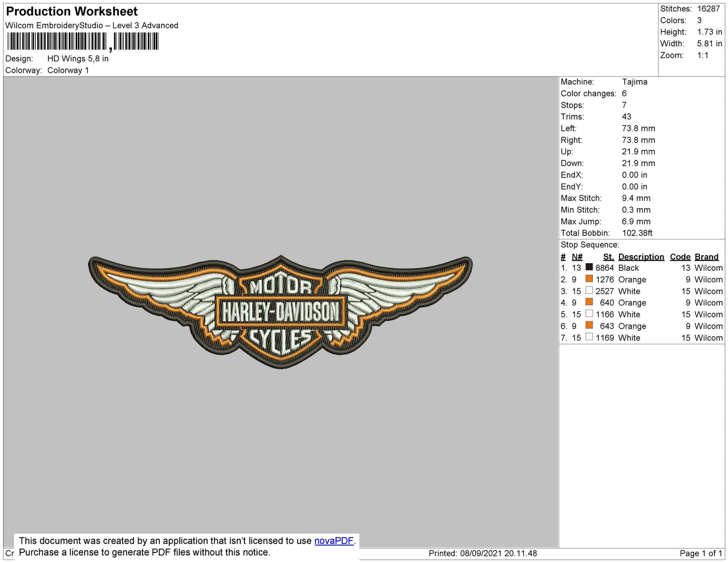Select stitch count '1169' in stop sequence
Viewport: 728px width, 563px height.
605,338
